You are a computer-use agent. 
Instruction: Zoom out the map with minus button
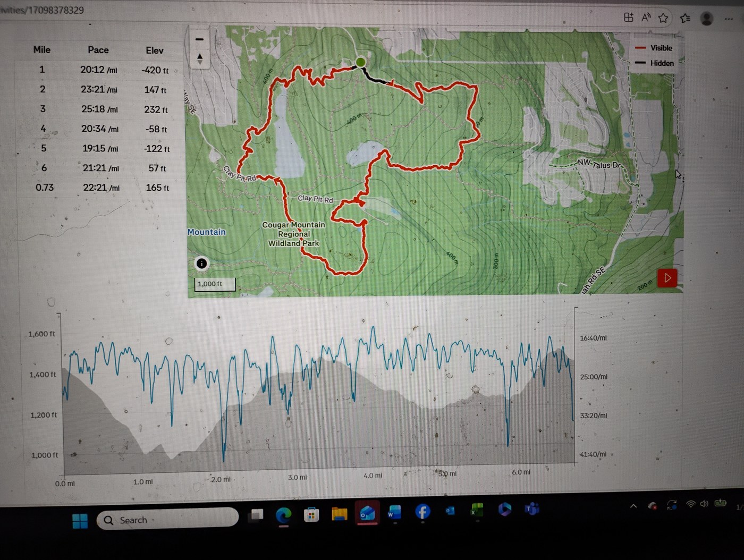point(199,39)
